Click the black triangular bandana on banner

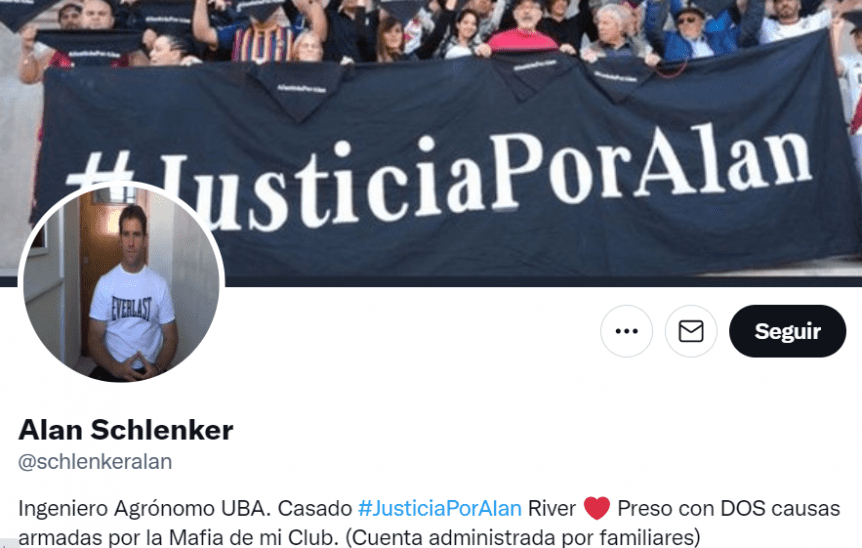tap(297, 91)
